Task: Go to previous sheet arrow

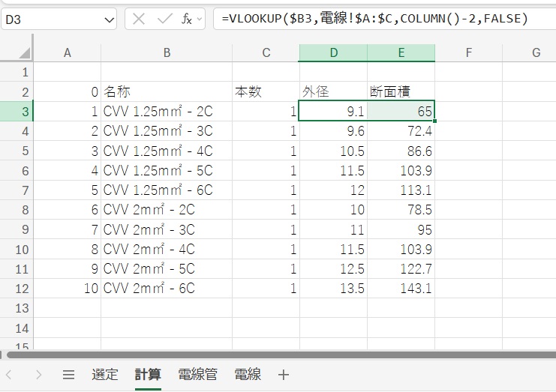Action: coord(9,375)
